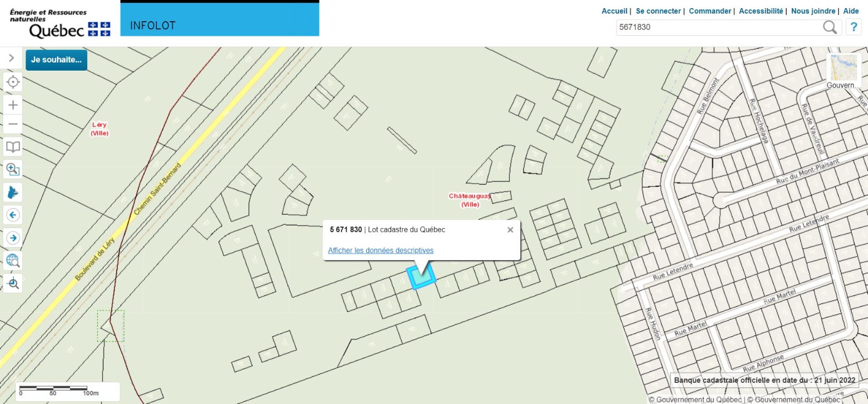Open the Accessibilité link
868x404 pixels.
click(761, 11)
